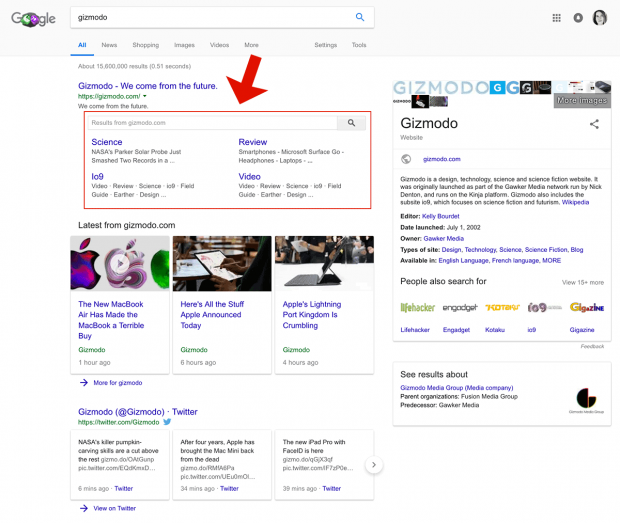The width and height of the screenshot is (620, 523).
Task: Open the NASA pumpkin-carving tweet card
Action: coord(120,465)
